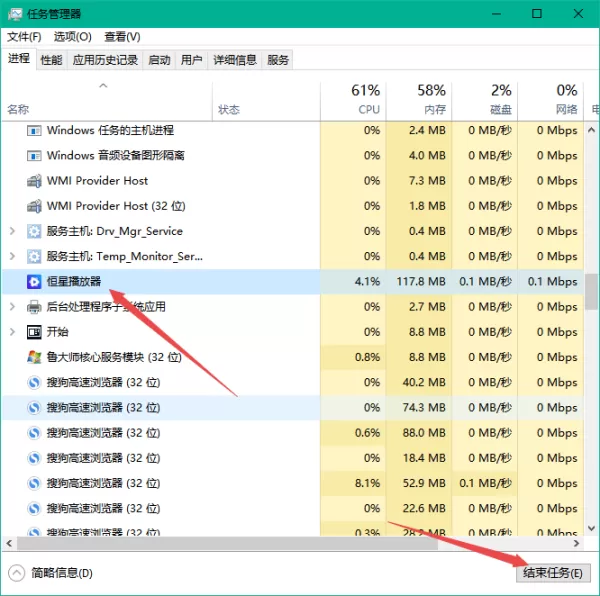This screenshot has width=600, height=596.
Task: Click the 0.1 Mbps network value
Action: [552, 282]
